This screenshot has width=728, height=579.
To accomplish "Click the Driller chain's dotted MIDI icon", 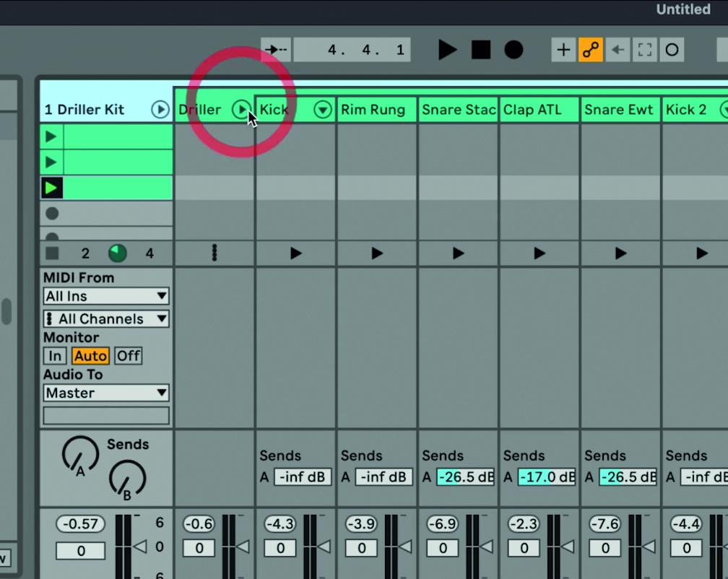I will tap(214, 253).
